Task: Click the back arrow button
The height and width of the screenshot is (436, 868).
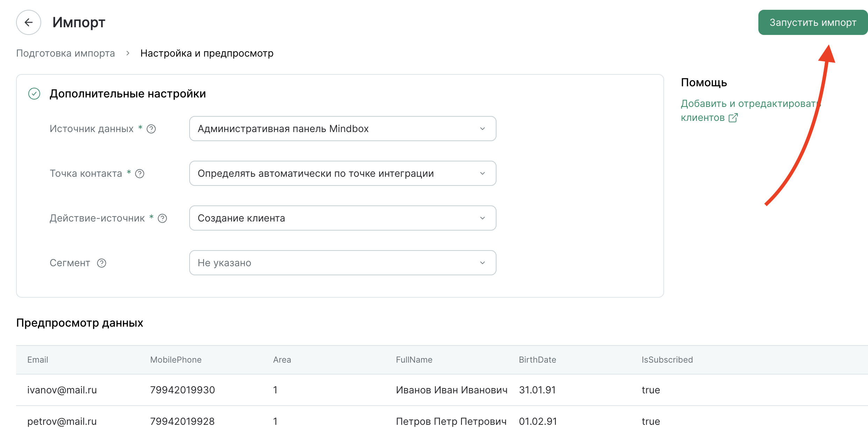Action: tap(29, 22)
